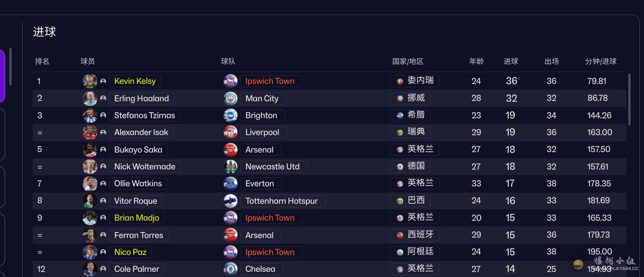The height and width of the screenshot is (277, 644).
Task: Click the Everton club badge
Action: pyautogui.click(x=230, y=183)
